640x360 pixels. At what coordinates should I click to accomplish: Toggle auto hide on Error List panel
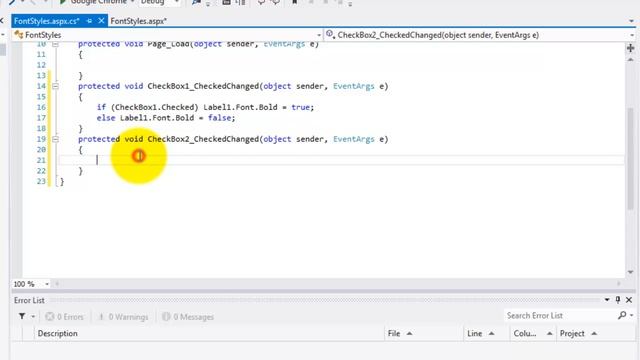618,300
